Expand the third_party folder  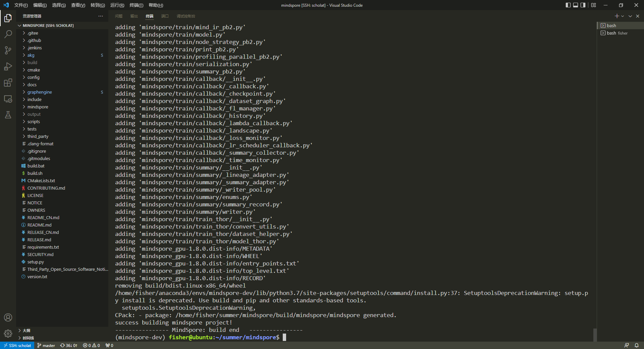[x=62, y=136]
